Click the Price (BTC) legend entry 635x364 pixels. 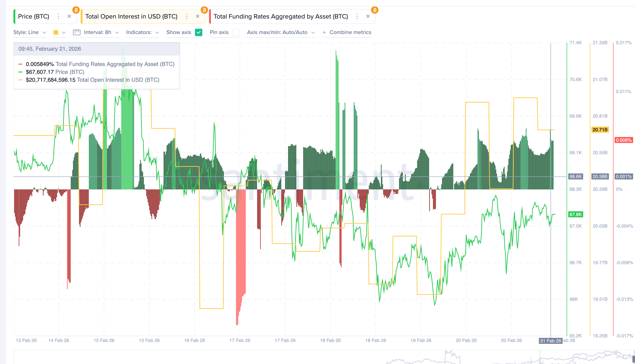tap(55, 72)
